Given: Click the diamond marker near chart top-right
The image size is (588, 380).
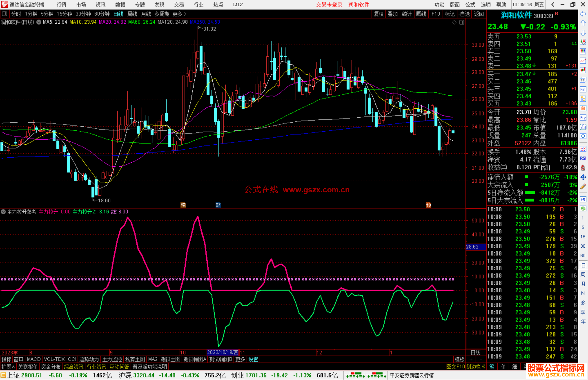Looking at the screenshot, I should coord(454,22).
